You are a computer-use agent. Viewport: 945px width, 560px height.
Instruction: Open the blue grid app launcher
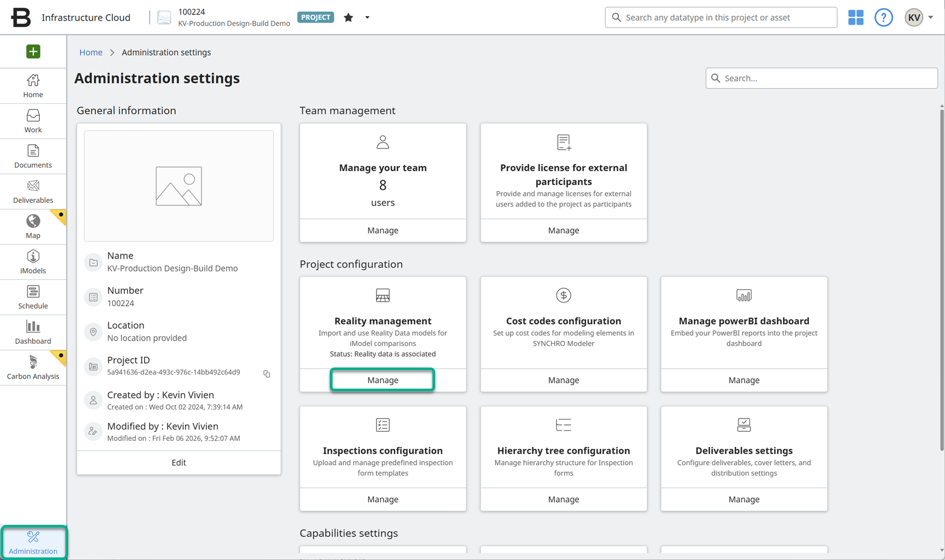tap(855, 18)
